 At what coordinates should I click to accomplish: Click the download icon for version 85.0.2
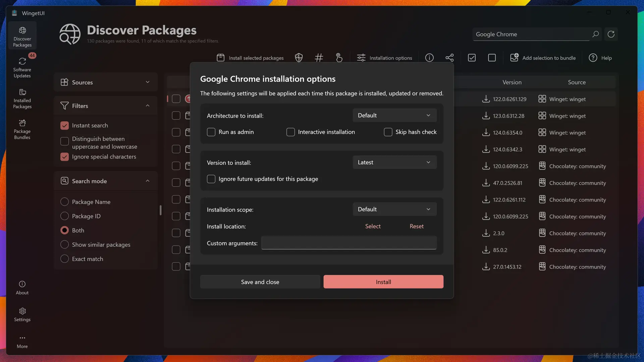point(486,250)
